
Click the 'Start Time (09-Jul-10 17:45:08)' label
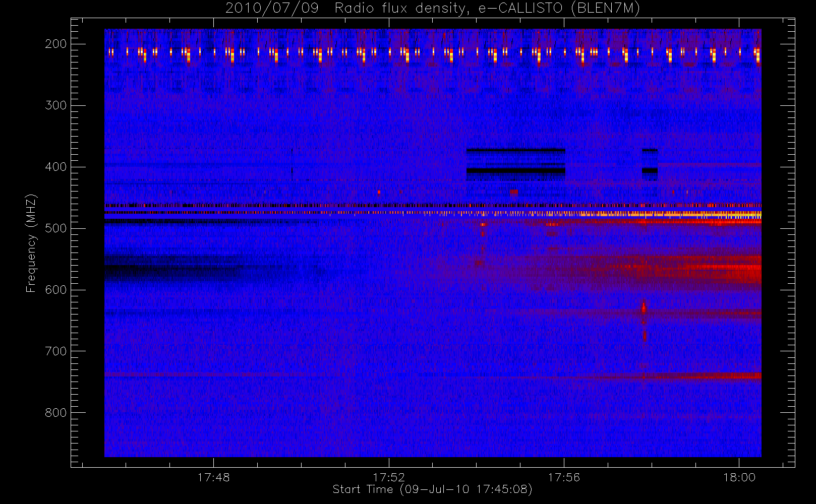click(x=433, y=489)
